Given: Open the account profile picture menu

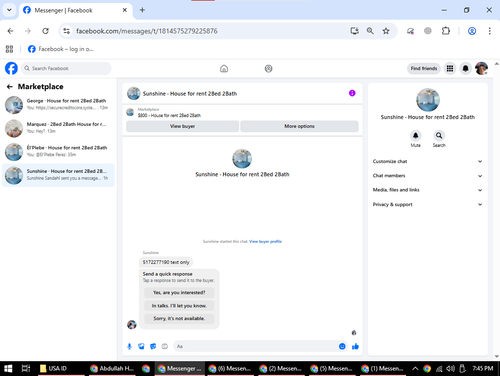Looking at the screenshot, I should (481, 68).
